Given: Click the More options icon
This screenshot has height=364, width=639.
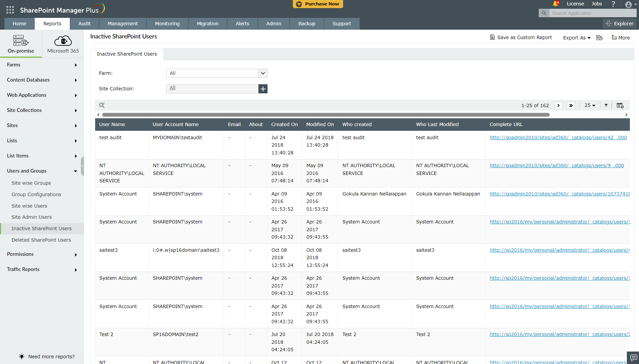Looking at the screenshot, I should coord(620,38).
